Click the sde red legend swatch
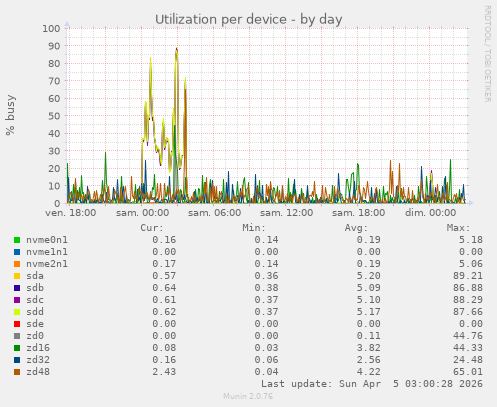 tap(17, 324)
